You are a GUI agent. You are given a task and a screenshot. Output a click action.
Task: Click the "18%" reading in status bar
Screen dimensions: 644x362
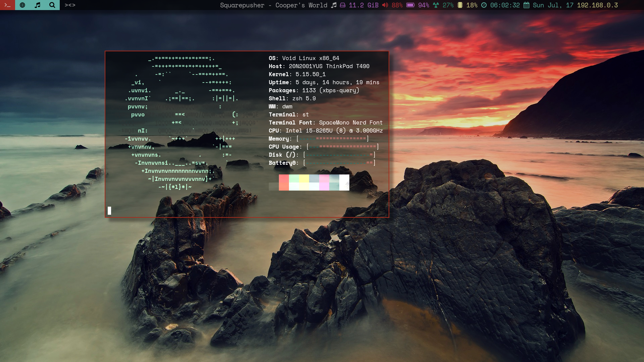pos(472,5)
